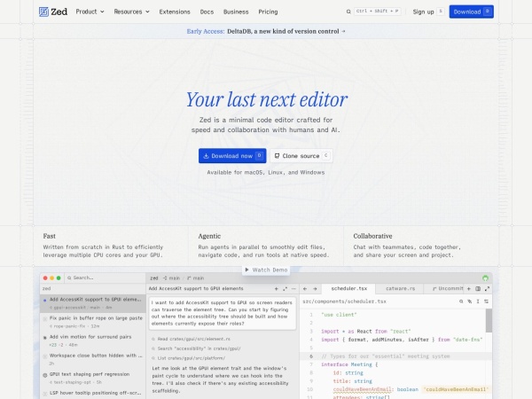The width and height of the screenshot is (532, 399).
Task: Click the Zed logo icon
Action: click(43, 12)
